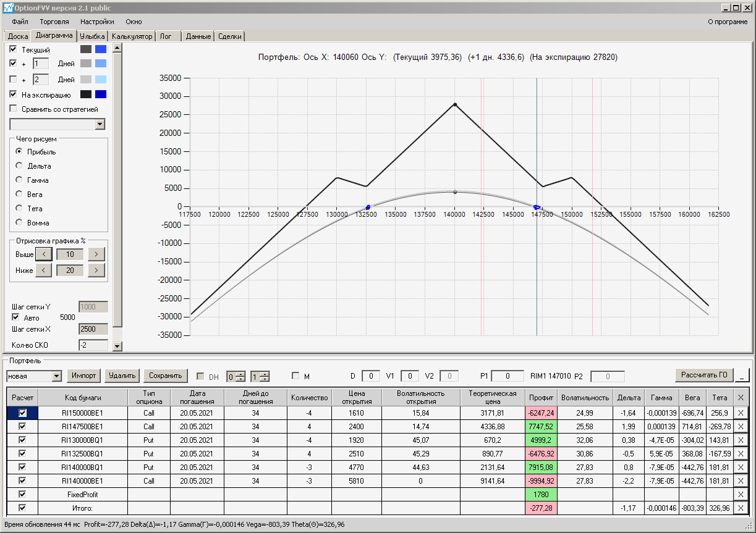The width and height of the screenshot is (756, 533).
Task: Click the left panel scrollbar up arrow
Action: [118, 48]
